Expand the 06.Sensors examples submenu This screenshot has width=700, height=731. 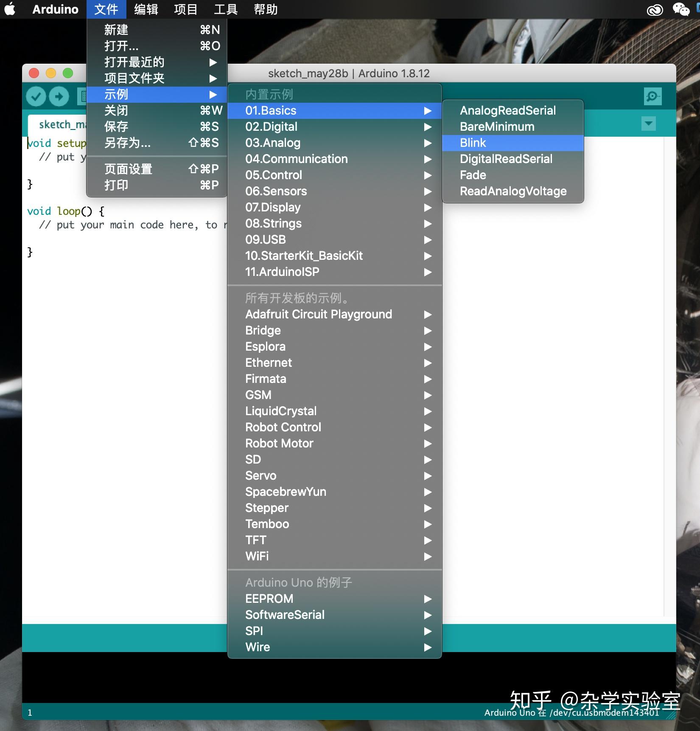pyautogui.click(x=335, y=191)
